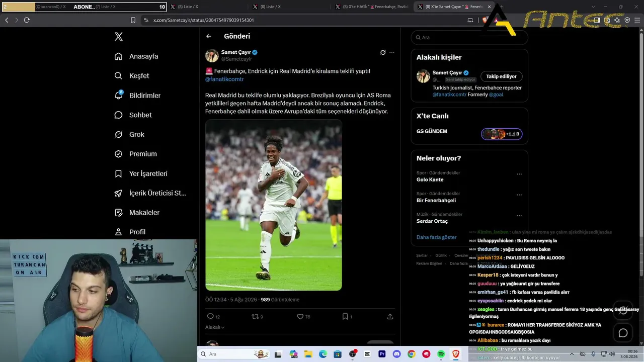Image resolution: width=644 pixels, height=362 pixels.
Task: Open @fanatikcomtr link in Alakalı kişiler bio
Action: (x=449, y=95)
